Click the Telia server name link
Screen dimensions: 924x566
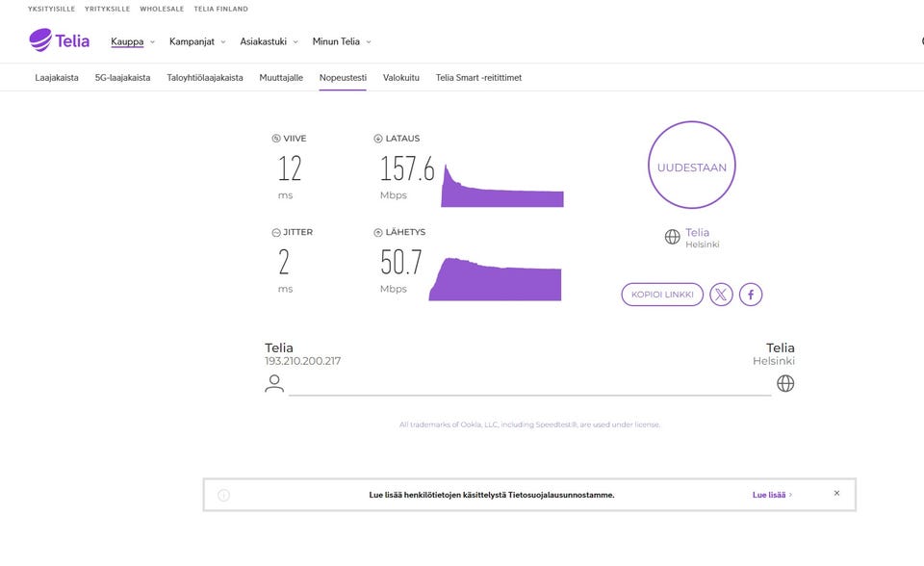(x=697, y=232)
